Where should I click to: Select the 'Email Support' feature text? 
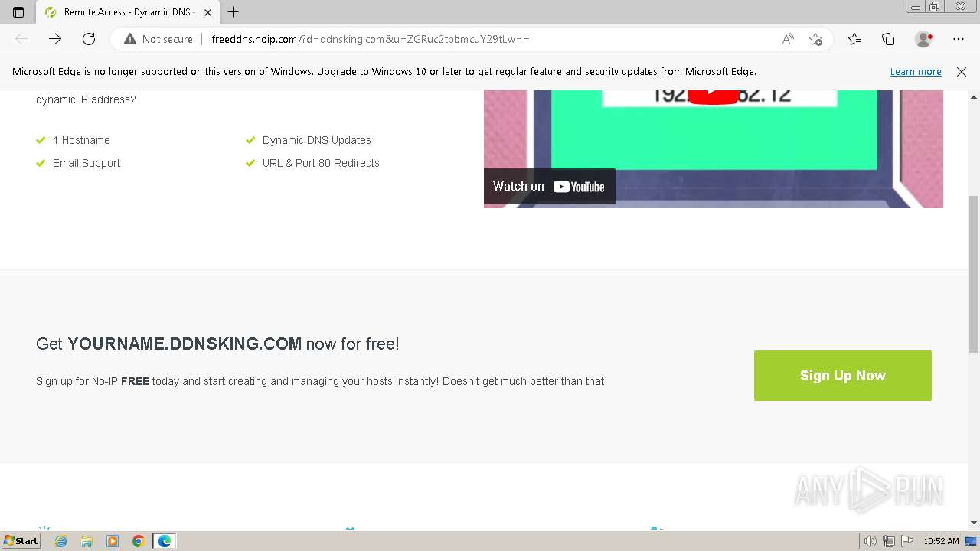[x=87, y=163]
